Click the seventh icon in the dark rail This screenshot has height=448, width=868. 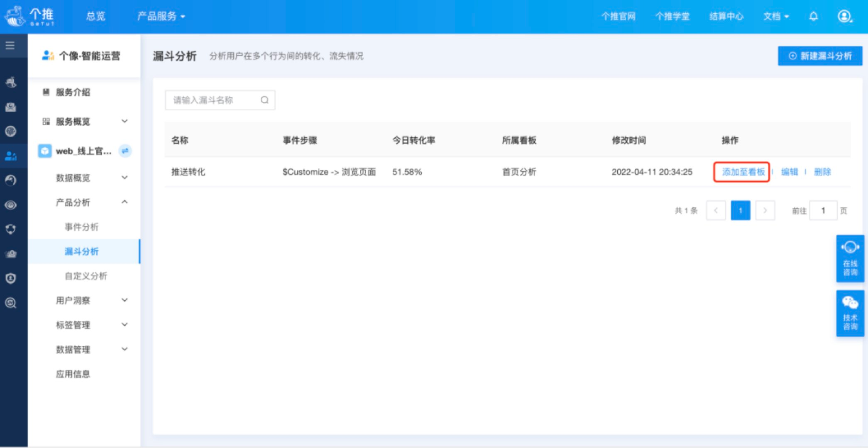coord(11,229)
